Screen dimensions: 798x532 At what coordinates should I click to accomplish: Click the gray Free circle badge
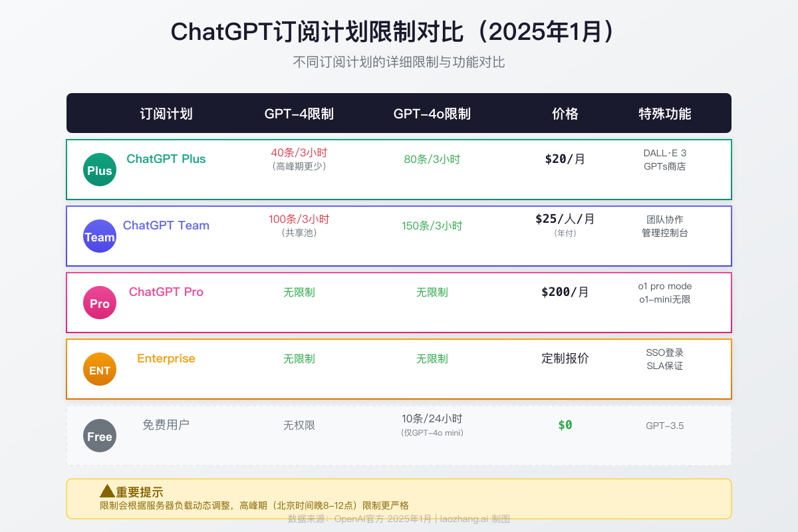click(100, 436)
